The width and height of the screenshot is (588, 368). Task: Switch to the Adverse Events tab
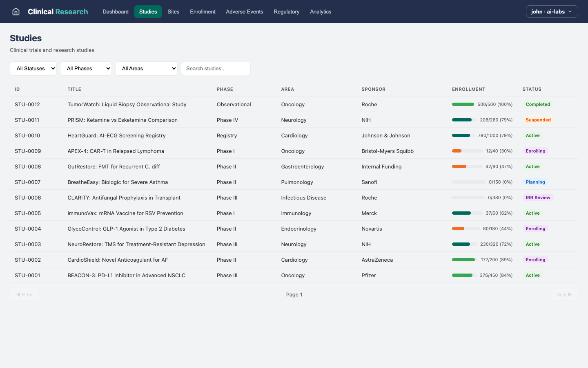click(244, 11)
